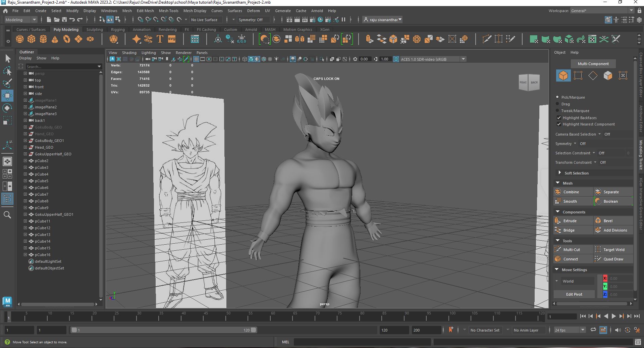Viewport: 644px width, 348px height.
Task: Toggle Highlight Nearest Component checkbox
Action: click(559, 124)
